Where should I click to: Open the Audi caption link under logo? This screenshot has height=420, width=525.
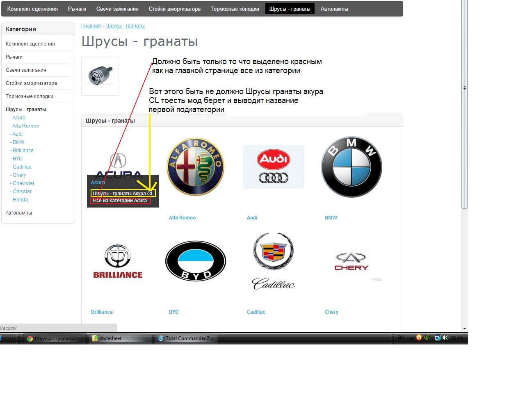point(252,218)
